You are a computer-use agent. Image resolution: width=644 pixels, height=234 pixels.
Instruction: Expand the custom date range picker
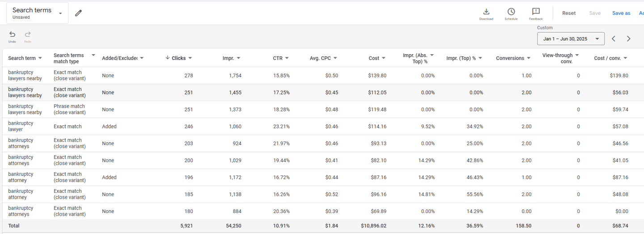coord(571,39)
